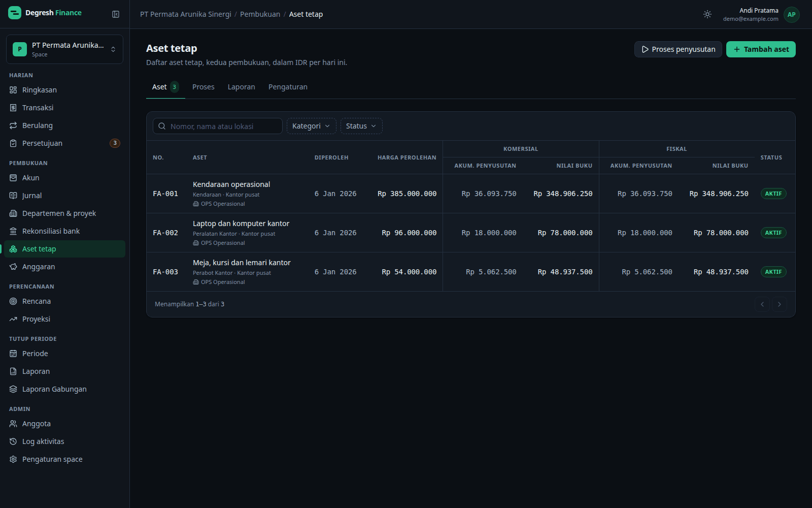This screenshot has width=812, height=508.
Task: Open the Status filter dropdown
Action: (x=361, y=126)
